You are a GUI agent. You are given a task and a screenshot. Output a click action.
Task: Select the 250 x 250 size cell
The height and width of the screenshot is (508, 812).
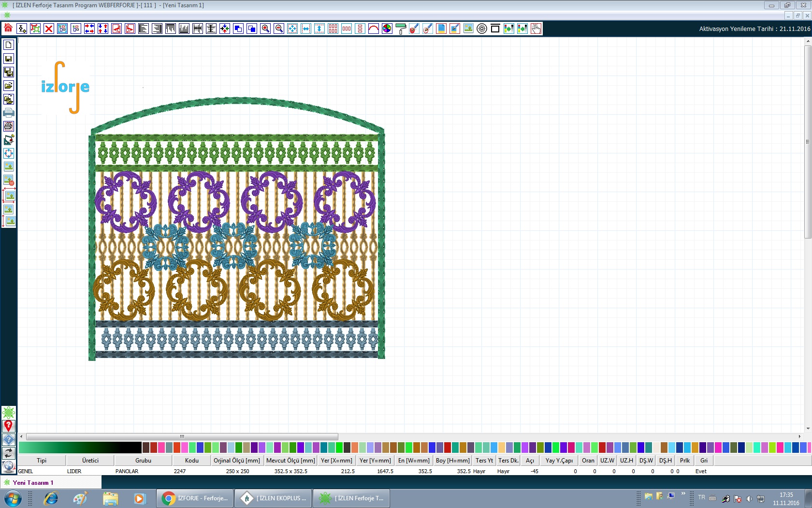point(238,471)
